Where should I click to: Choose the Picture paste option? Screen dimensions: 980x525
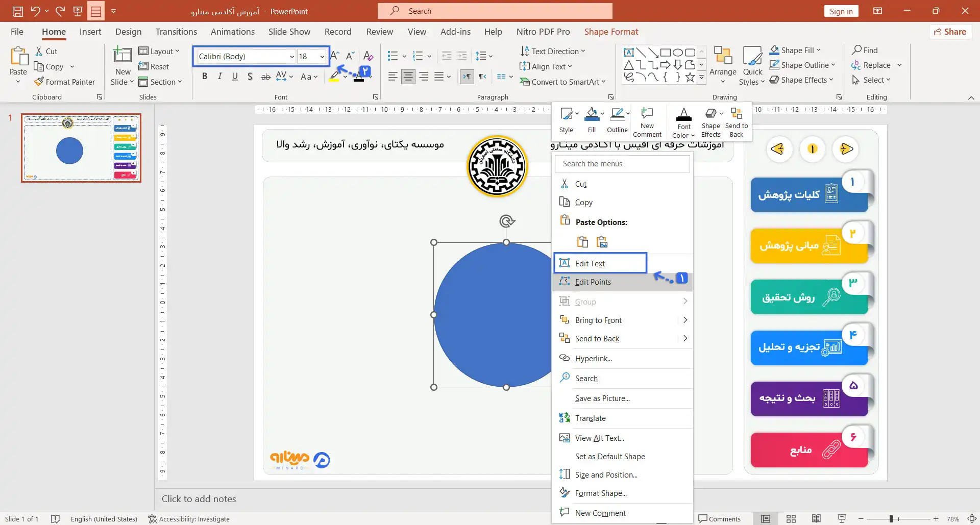click(602, 242)
